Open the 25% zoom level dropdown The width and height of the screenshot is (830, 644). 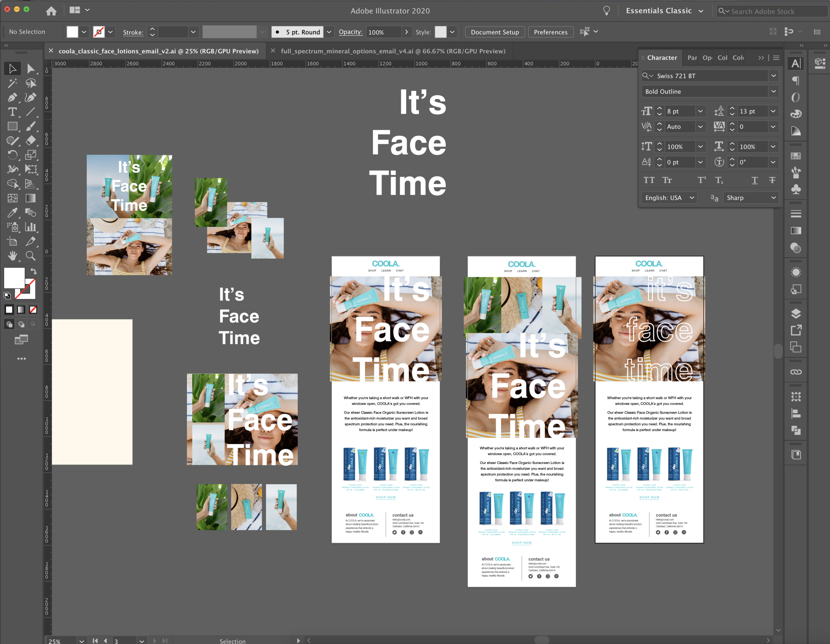[x=81, y=641]
